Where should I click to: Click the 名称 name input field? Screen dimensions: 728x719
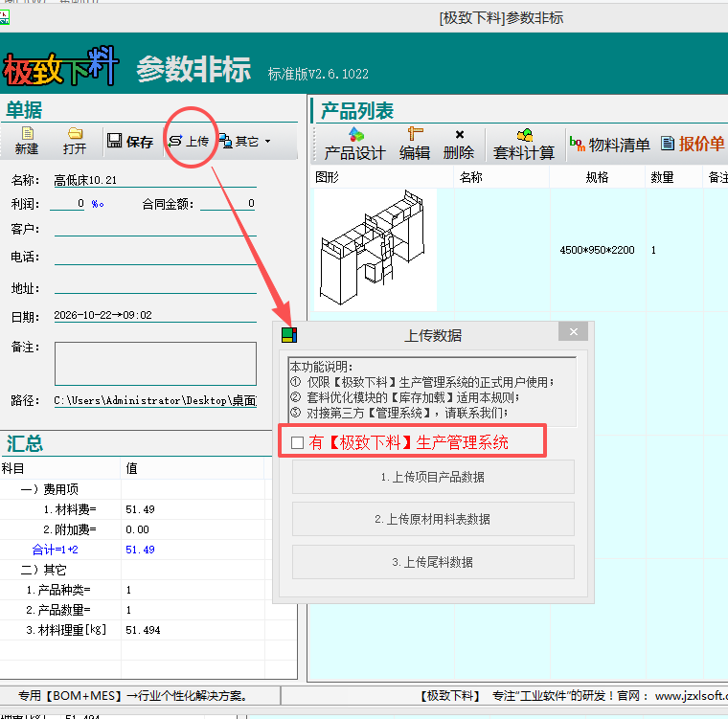(155, 180)
